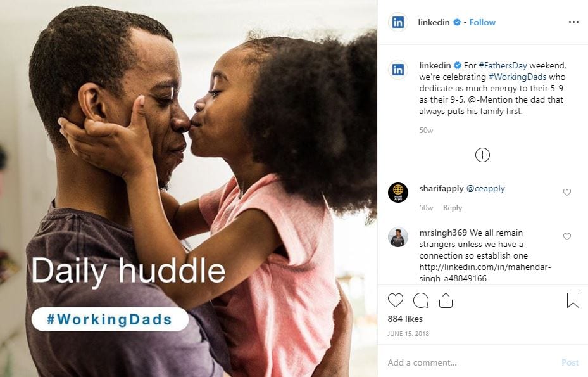Open the three-dot more options menu
This screenshot has height=377, width=588.
573,22
